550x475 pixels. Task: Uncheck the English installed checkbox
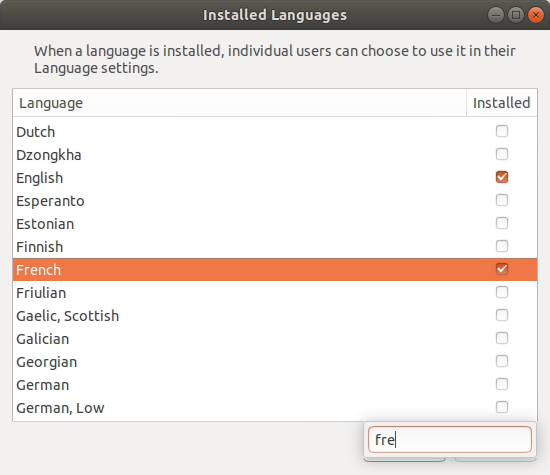click(x=502, y=177)
